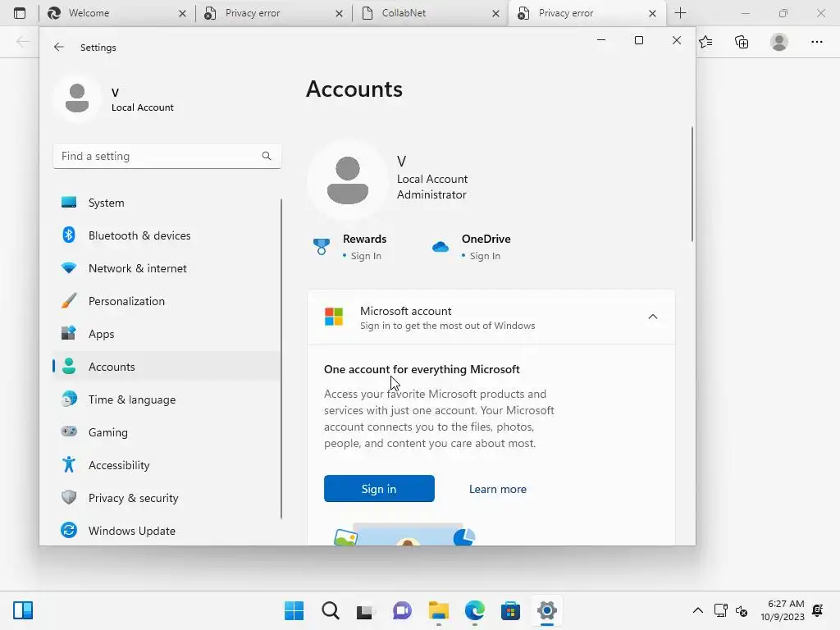Open the Windows Start menu
Image resolution: width=840 pixels, height=630 pixels.
(x=294, y=610)
